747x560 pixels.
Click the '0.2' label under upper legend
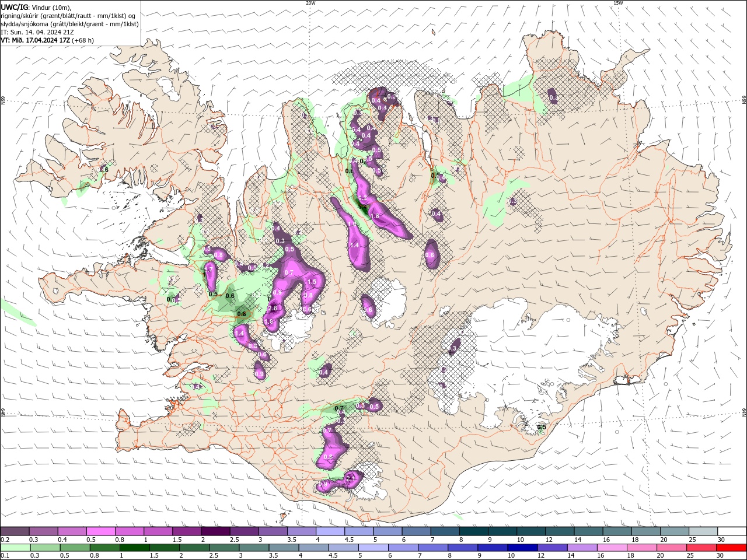5,540
